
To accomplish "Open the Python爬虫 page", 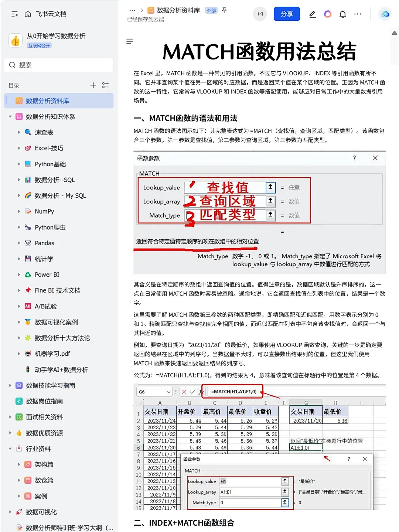I will pos(50,227).
